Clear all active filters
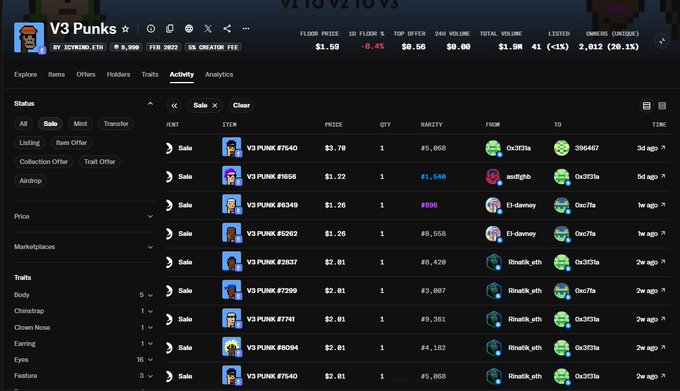This screenshot has height=391, width=680. coord(241,105)
